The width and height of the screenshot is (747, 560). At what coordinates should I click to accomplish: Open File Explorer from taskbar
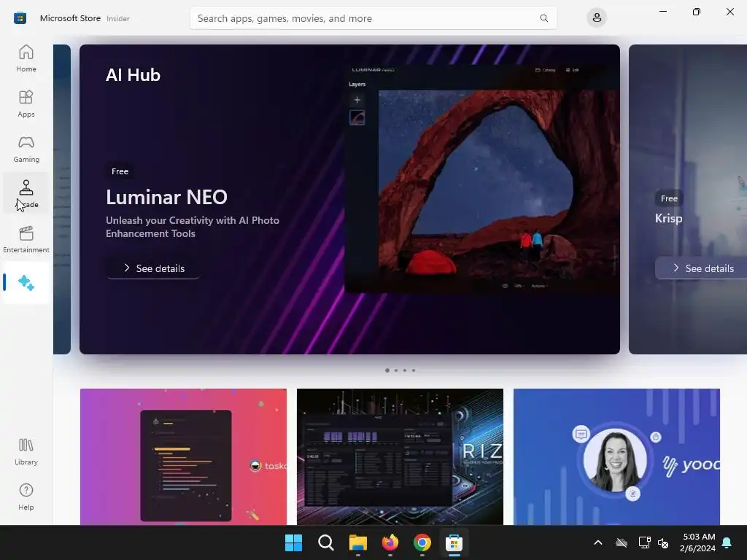pyautogui.click(x=357, y=542)
